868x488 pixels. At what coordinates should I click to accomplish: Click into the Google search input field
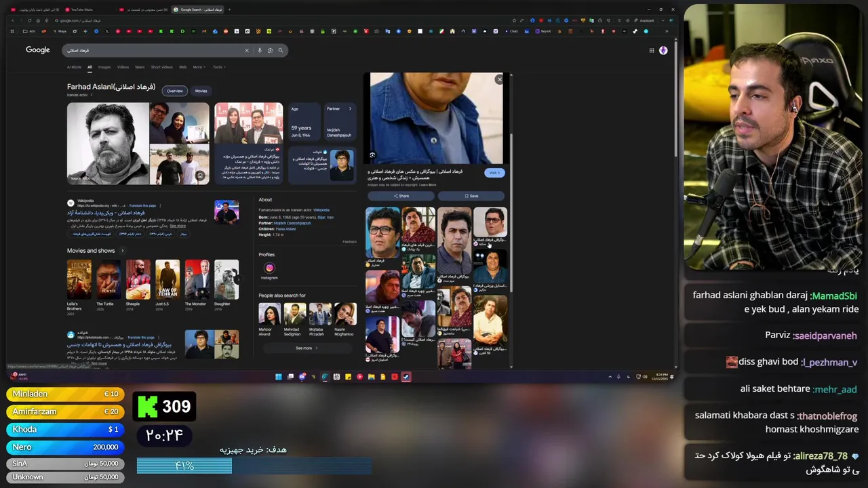click(153, 50)
